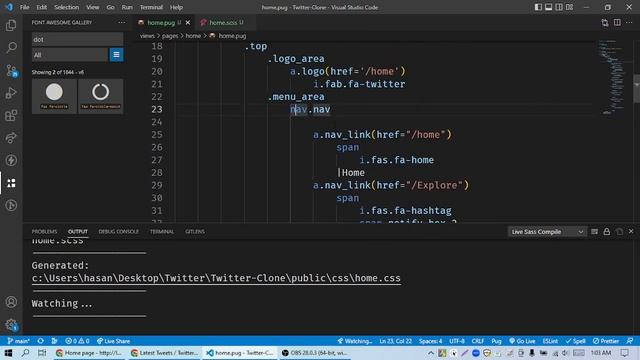This screenshot has width=640, height=360.
Task: Open the Font Awesome Gallery activity icon
Action: [11, 183]
